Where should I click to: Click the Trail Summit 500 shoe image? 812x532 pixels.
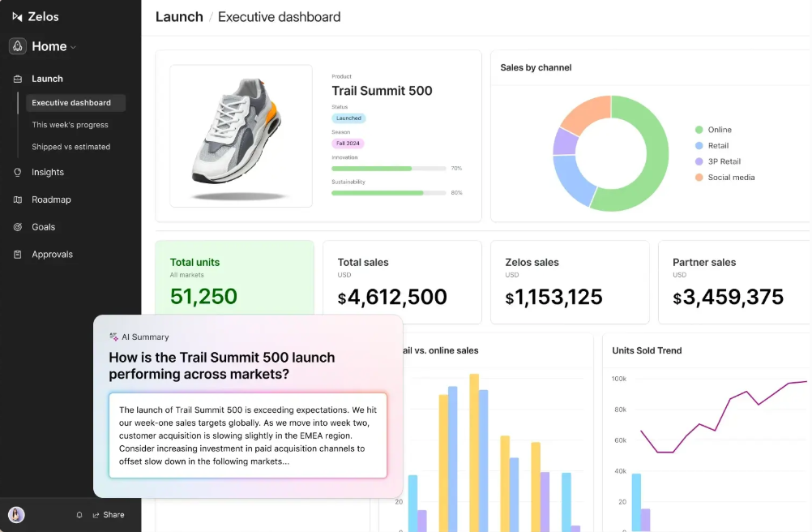pyautogui.click(x=241, y=135)
